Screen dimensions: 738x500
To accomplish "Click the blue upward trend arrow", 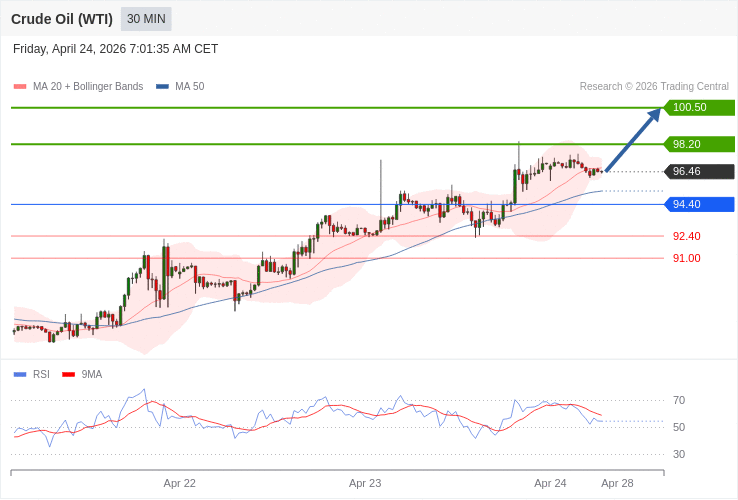I will pyautogui.click(x=632, y=141).
